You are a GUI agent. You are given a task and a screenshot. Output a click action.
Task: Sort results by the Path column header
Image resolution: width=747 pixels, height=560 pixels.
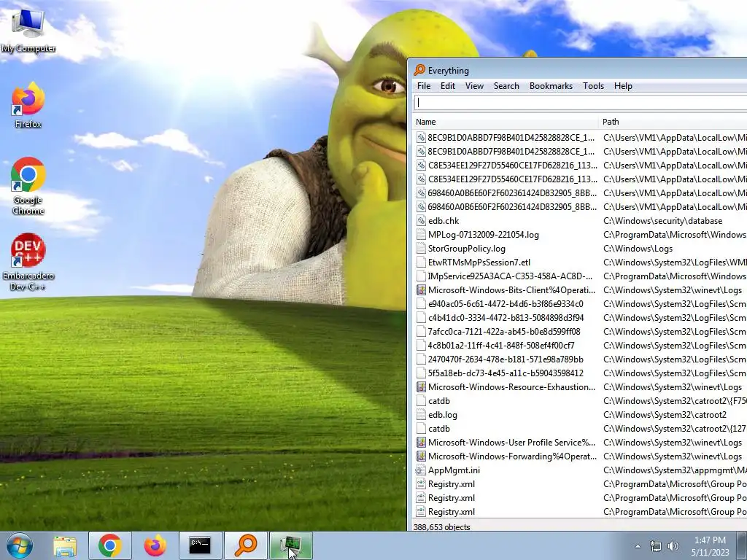[x=673, y=122]
